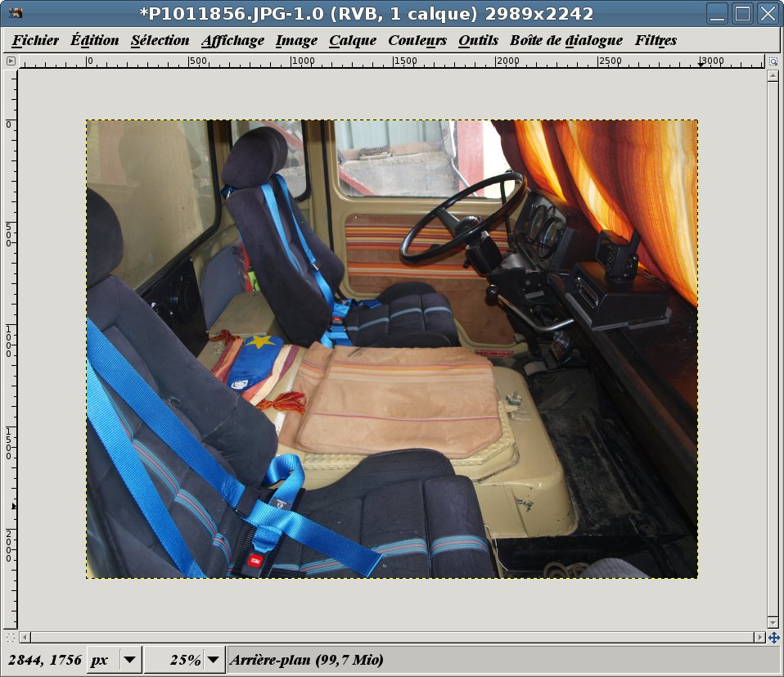Open the image menu triangle at ruler corner
The width and height of the screenshot is (784, 677).
tap(11, 61)
